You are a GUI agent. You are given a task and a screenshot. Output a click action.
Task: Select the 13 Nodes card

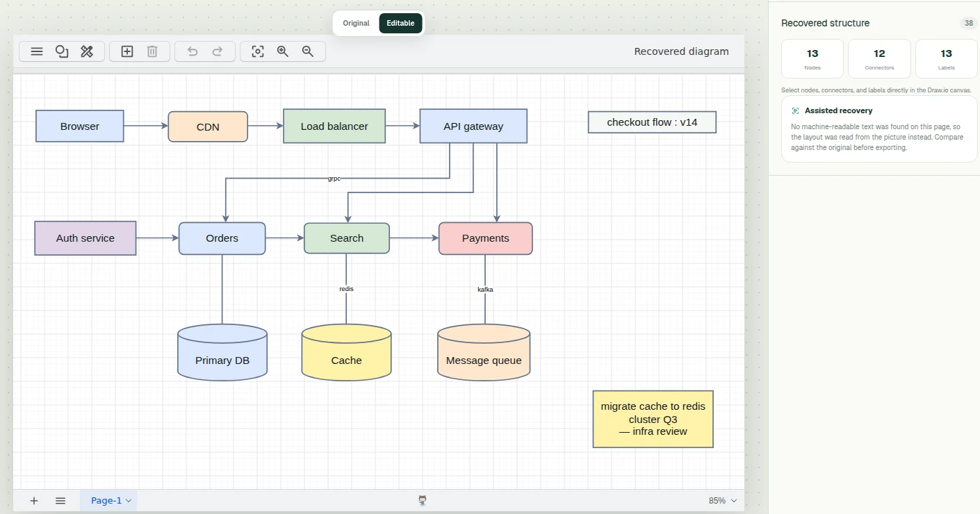pyautogui.click(x=812, y=58)
